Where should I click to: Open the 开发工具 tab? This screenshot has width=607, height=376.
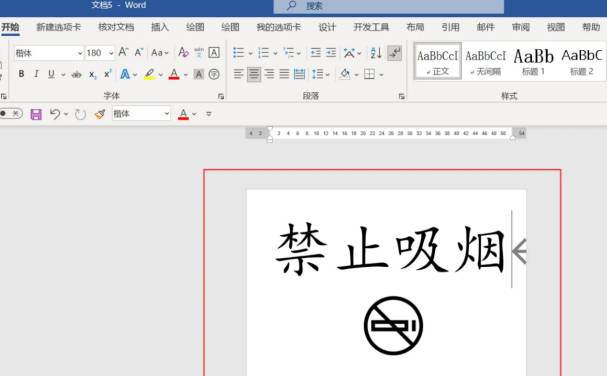pos(371,27)
